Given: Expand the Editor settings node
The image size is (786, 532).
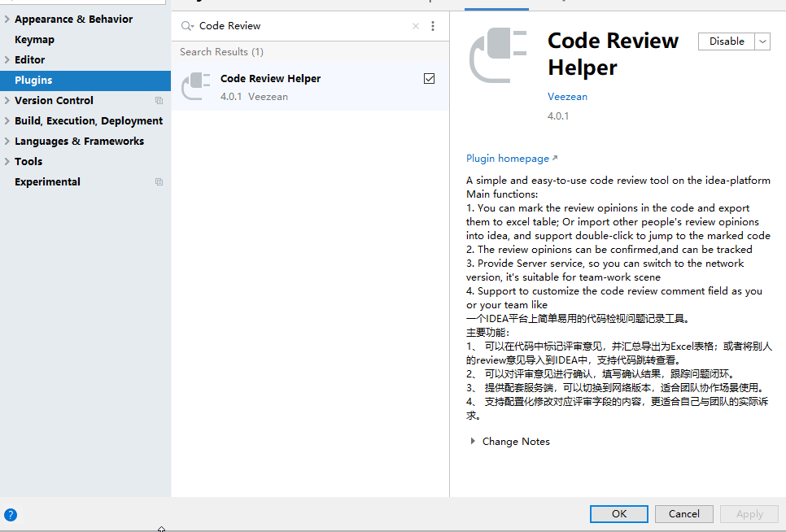Looking at the screenshot, I should 7,59.
